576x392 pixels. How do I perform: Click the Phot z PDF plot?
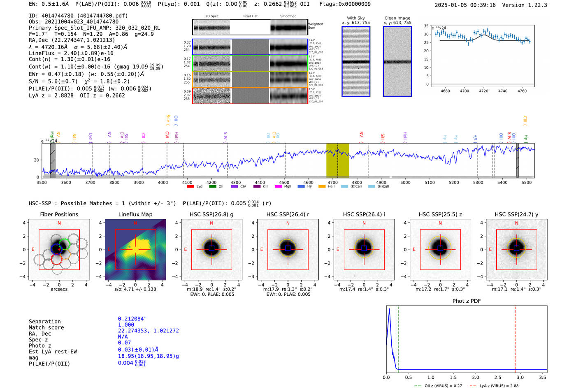(467, 339)
